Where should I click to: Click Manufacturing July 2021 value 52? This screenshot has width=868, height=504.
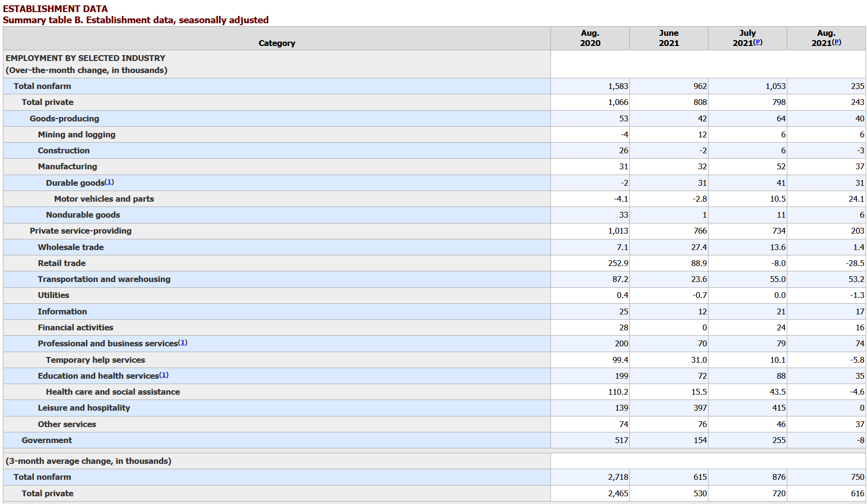tap(781, 166)
